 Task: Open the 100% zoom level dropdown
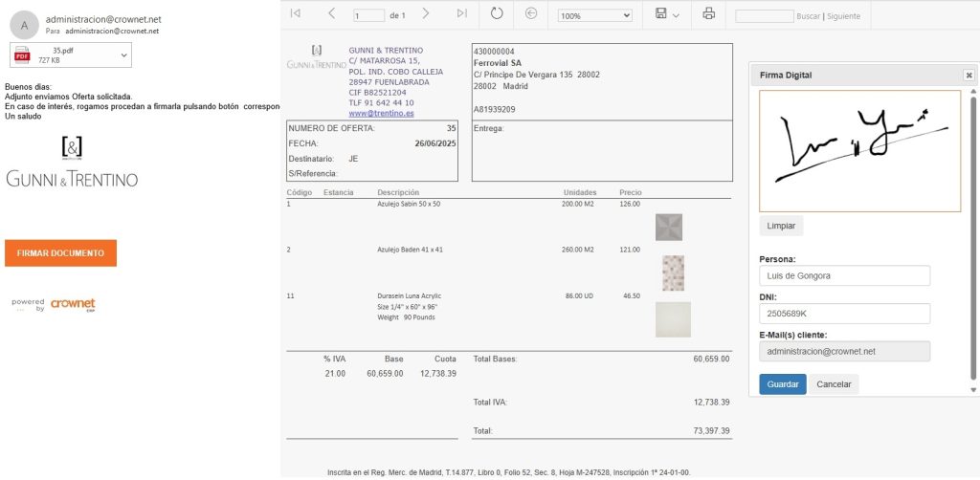coord(594,15)
